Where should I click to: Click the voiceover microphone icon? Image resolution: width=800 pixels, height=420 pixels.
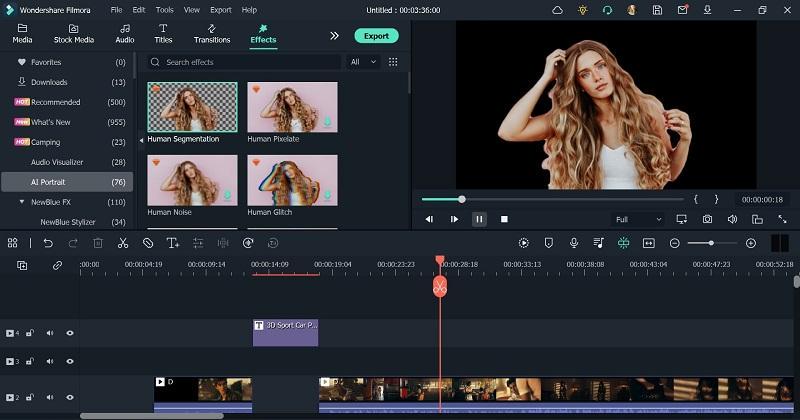coord(574,243)
